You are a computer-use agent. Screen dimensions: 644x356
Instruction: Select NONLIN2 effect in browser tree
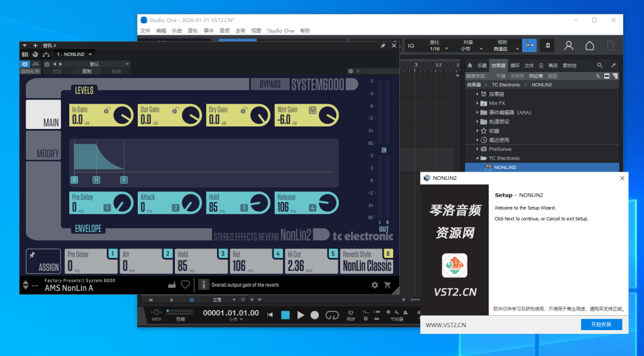coord(505,167)
